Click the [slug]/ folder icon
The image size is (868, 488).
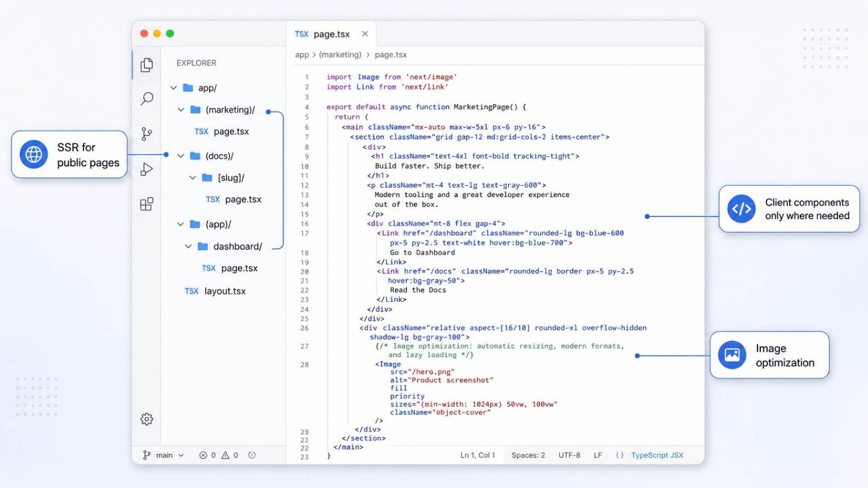[x=207, y=178]
